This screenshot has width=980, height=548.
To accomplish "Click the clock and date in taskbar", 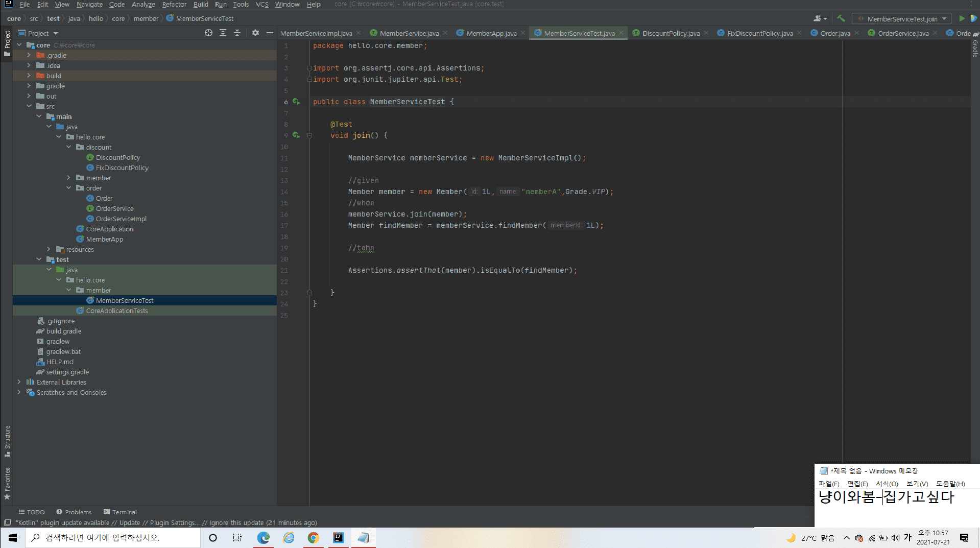I will [x=933, y=537].
